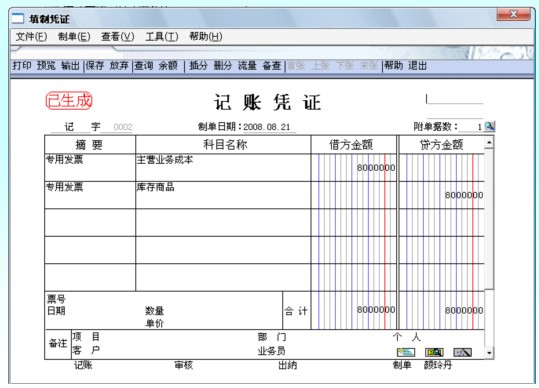The width and height of the screenshot is (539, 388).
Task: Click the scroll down arrow of voucher table
Action: (489, 353)
